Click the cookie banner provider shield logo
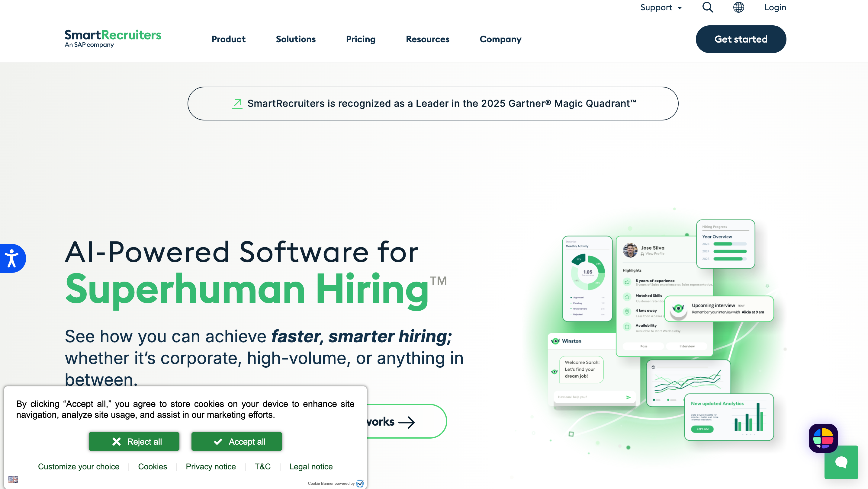 point(360,483)
